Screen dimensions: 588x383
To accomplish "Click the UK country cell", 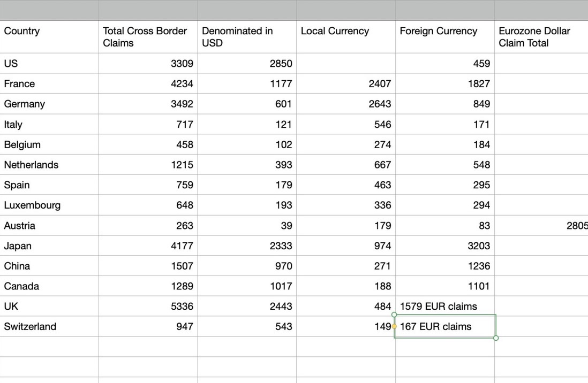I will (49, 306).
